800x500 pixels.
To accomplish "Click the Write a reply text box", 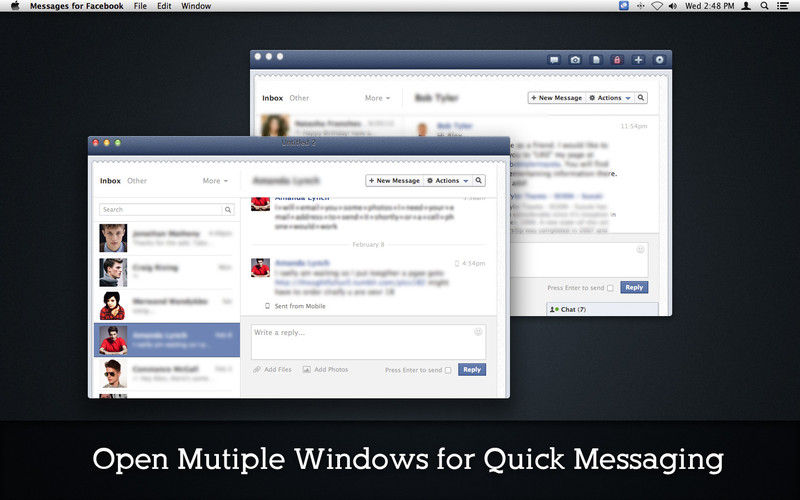I will coord(368,342).
